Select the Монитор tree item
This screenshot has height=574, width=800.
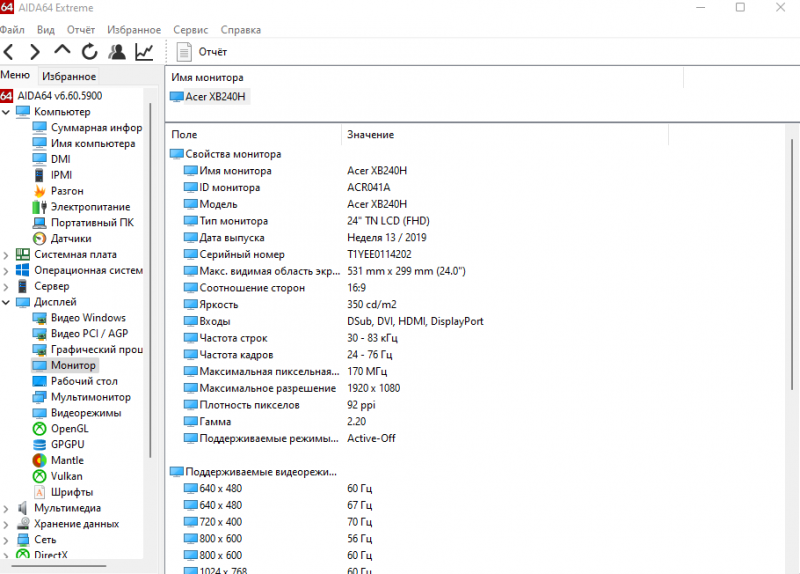click(x=64, y=365)
